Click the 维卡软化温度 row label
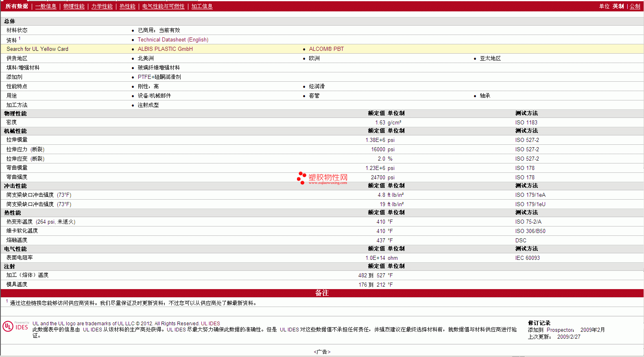Screen dimensions: 644x357 click(22, 231)
